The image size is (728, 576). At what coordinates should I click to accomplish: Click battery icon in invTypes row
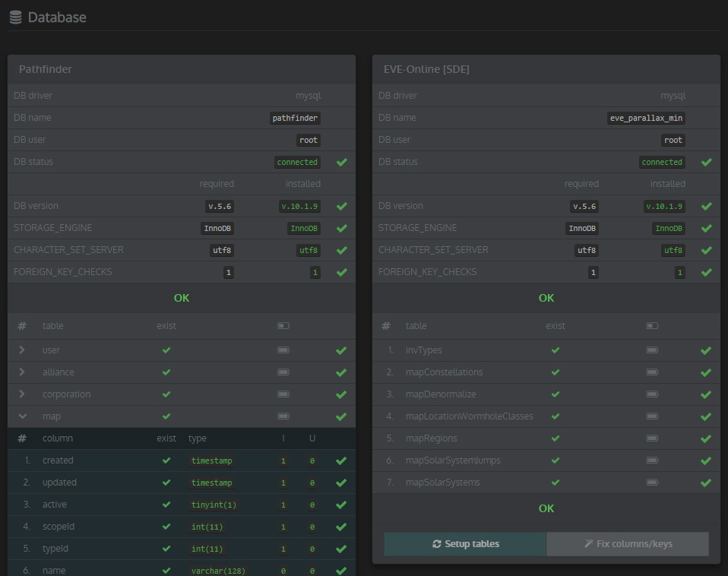point(652,350)
